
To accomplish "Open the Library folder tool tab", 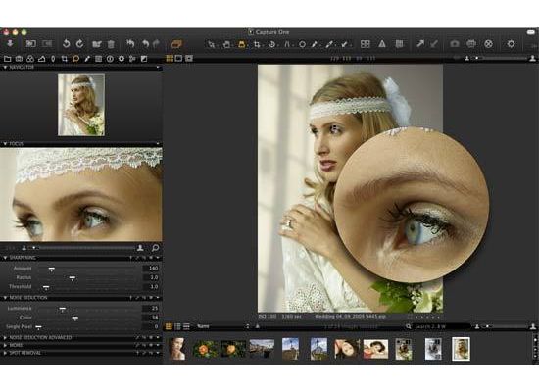I will pos(7,59).
